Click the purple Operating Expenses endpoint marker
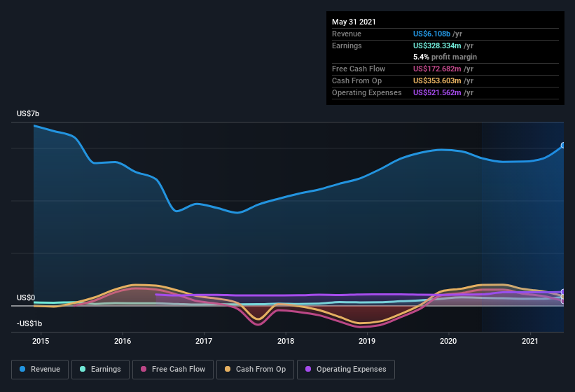This screenshot has height=392, width=575. 563,292
